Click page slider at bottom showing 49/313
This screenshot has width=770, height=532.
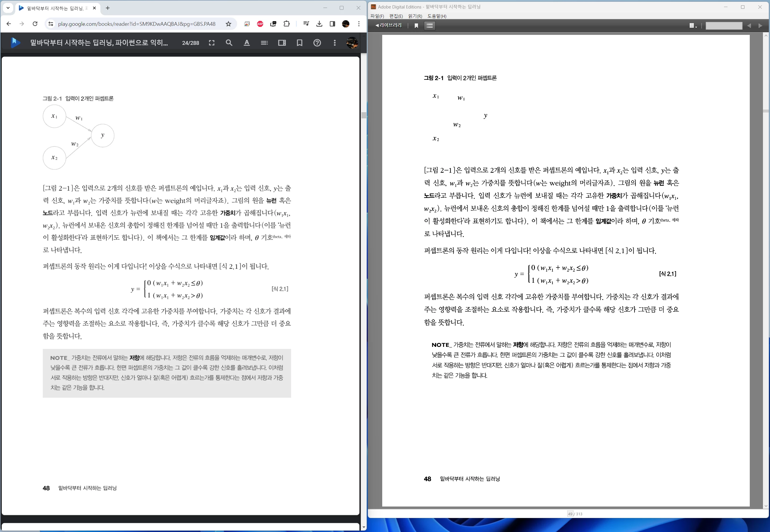570,514
